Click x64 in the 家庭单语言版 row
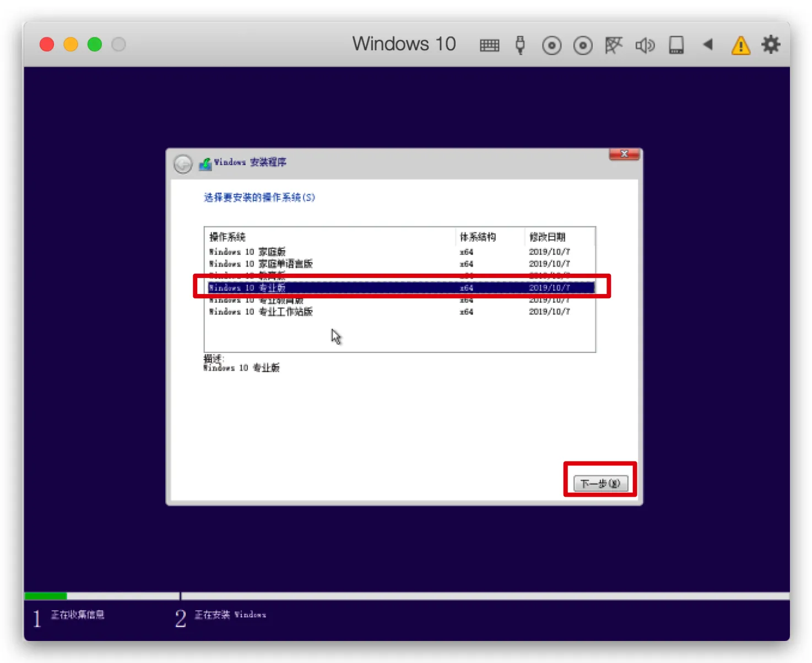Image resolution: width=812 pixels, height=663 pixels. pos(466,264)
